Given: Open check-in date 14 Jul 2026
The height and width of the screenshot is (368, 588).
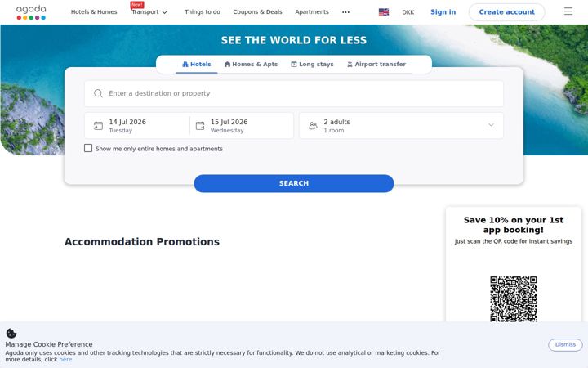Looking at the screenshot, I should pyautogui.click(x=137, y=126).
